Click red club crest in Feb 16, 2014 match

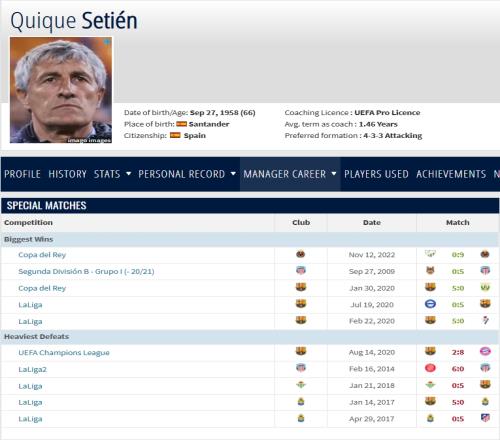430,368
